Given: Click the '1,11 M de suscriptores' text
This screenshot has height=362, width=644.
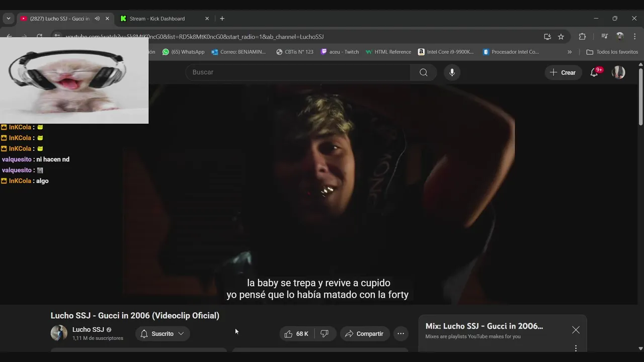Looking at the screenshot, I should [x=98, y=338].
